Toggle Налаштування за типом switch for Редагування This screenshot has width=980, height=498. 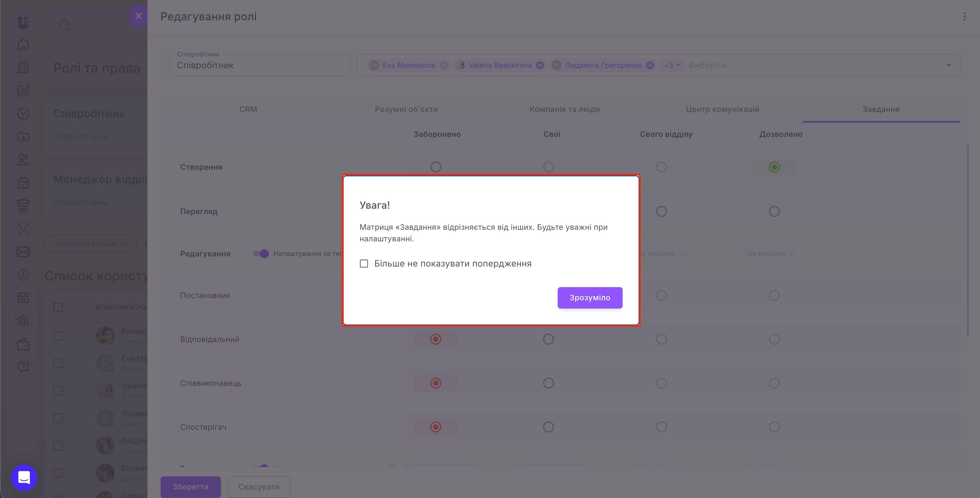click(x=261, y=254)
